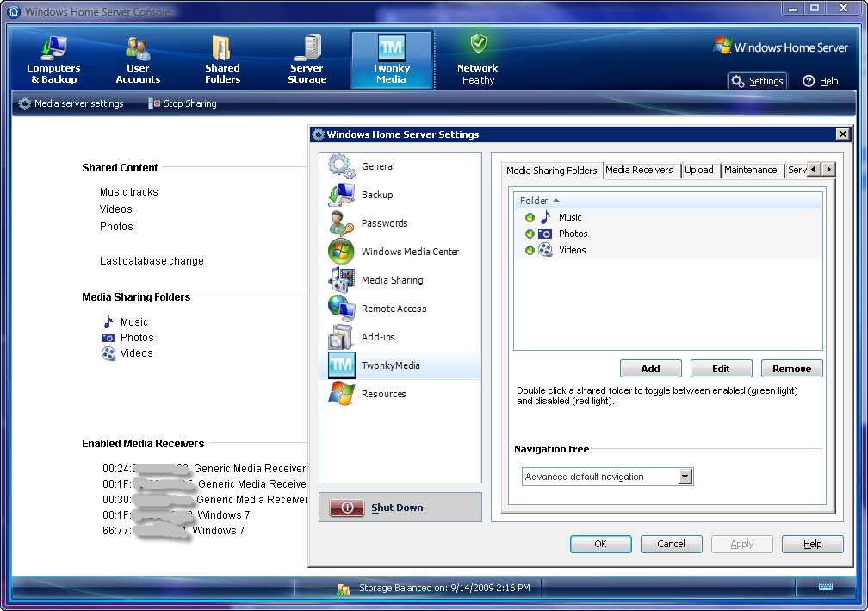Open Media server settings in the toolbar
The height and width of the screenshot is (611, 868).
[71, 103]
